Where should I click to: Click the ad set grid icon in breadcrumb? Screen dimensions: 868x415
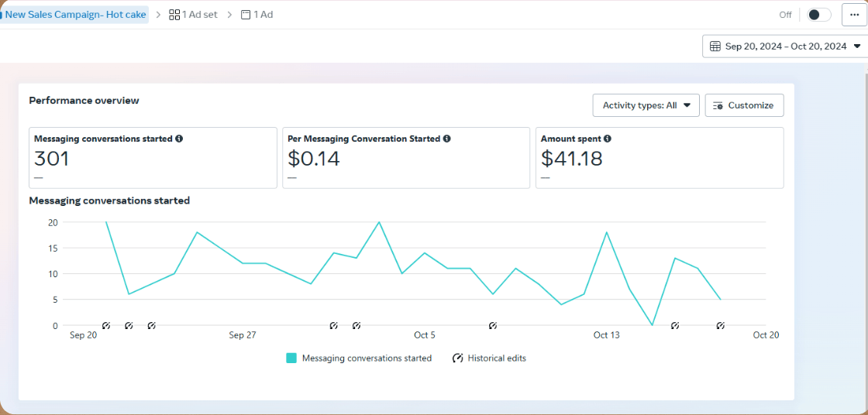point(174,15)
